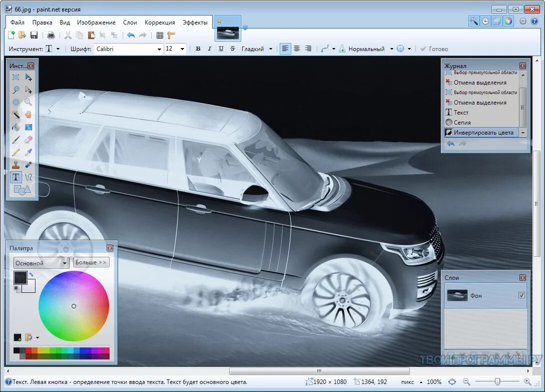Screen dimensions: 545x392
Task: Select the Pan hand tool
Action: 29,115
